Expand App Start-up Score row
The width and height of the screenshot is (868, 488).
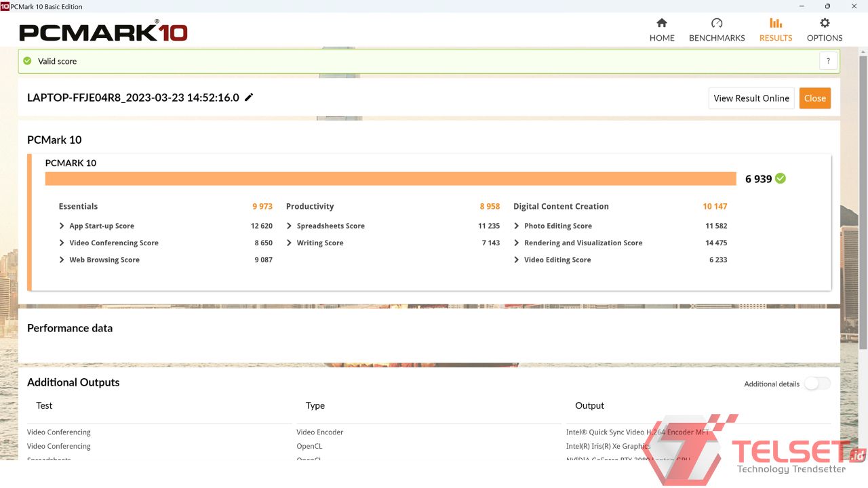(x=62, y=226)
